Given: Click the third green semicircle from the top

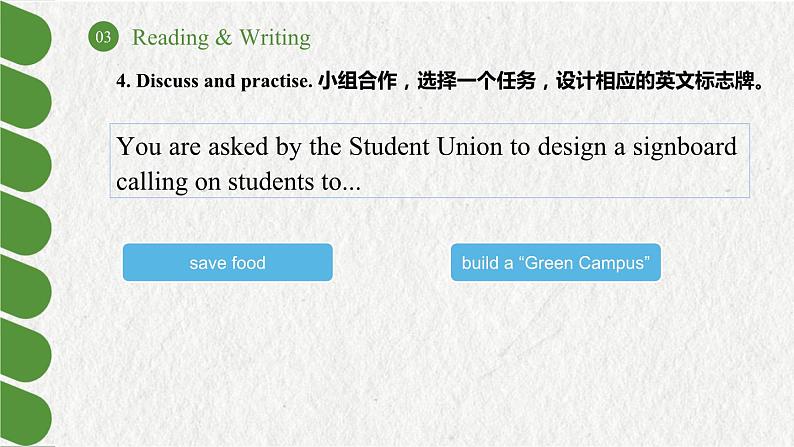Looking at the screenshot, I should (25, 160).
